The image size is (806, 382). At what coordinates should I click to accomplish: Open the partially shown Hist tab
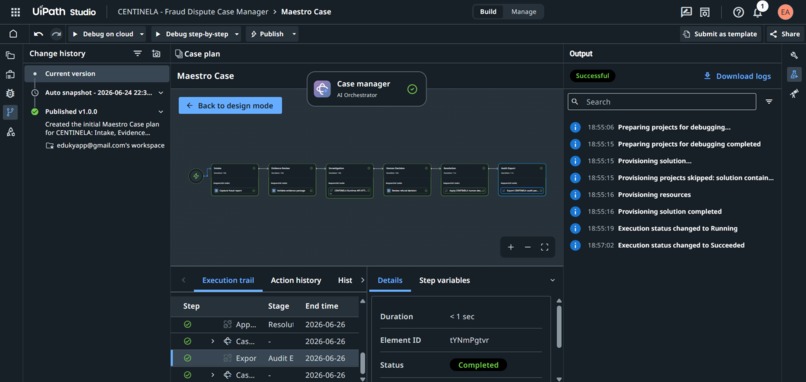click(345, 280)
